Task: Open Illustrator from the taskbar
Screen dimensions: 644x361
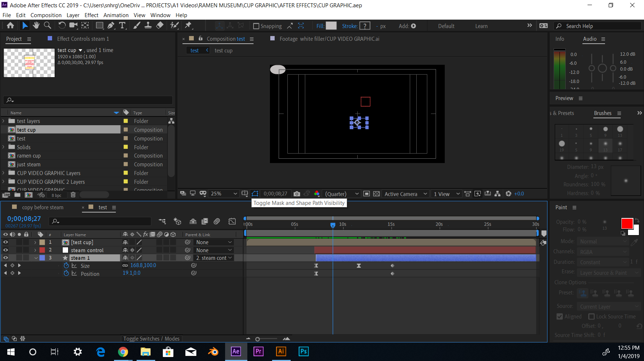Action: click(x=281, y=352)
